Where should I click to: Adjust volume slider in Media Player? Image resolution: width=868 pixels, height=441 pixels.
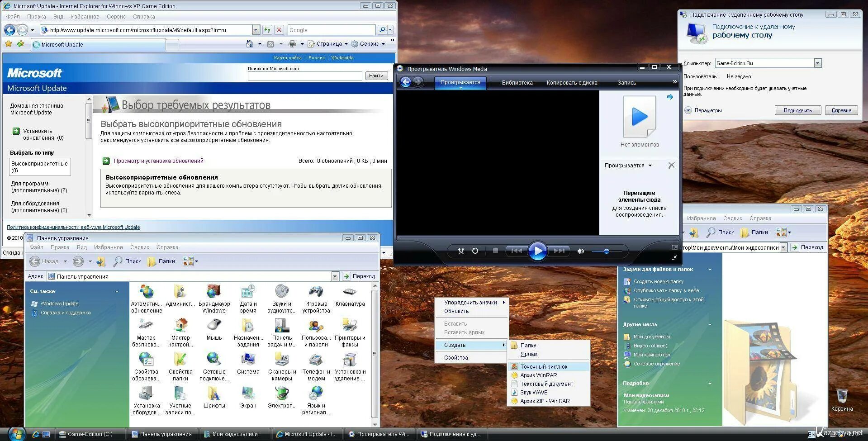[607, 251]
